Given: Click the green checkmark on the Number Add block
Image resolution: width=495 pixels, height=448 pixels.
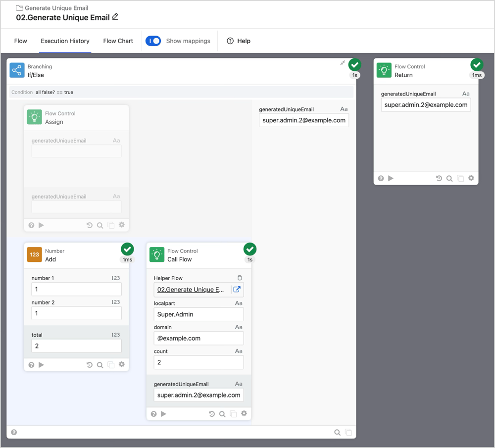Looking at the screenshot, I should pos(127,249).
